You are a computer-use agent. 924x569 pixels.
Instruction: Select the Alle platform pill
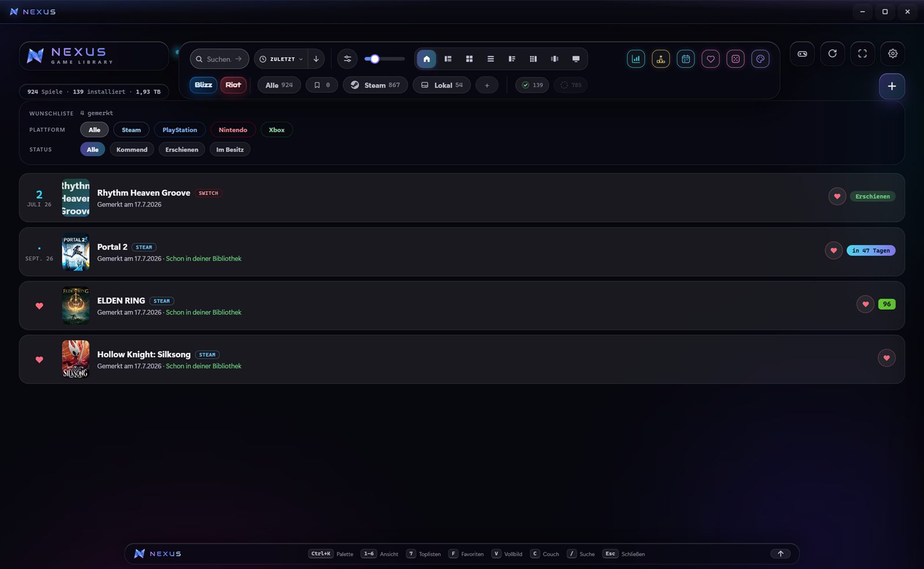pyautogui.click(x=94, y=130)
